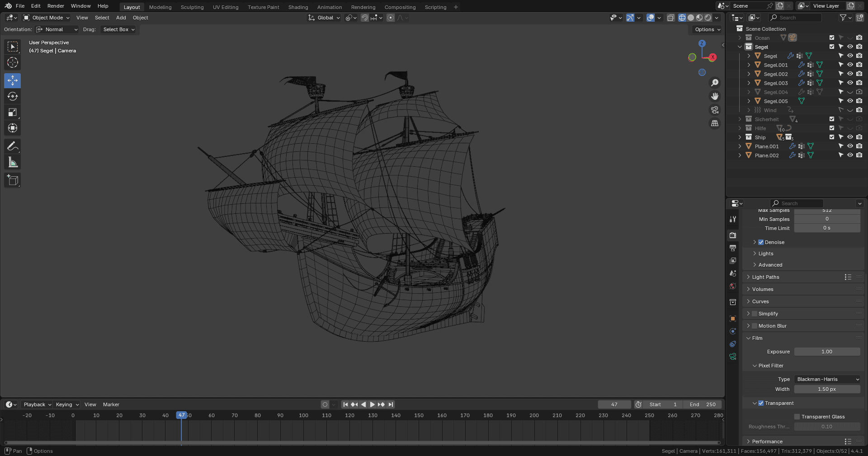868x456 pixels.
Task: Activate the Annotate pencil tool
Action: tap(13, 146)
